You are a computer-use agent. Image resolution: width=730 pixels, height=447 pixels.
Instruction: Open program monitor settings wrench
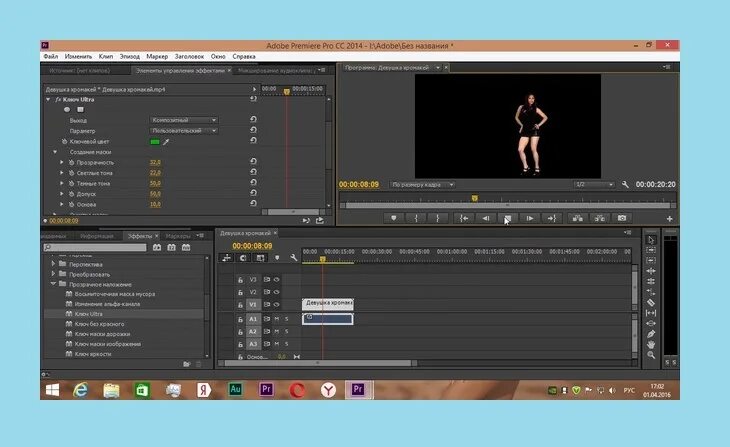pos(625,184)
